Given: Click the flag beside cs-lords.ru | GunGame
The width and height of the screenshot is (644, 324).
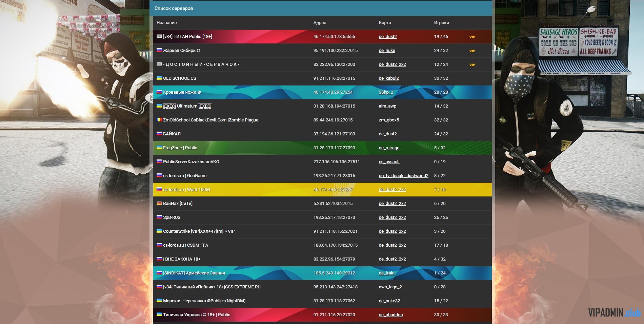Looking at the screenshot, I should coord(159,175).
